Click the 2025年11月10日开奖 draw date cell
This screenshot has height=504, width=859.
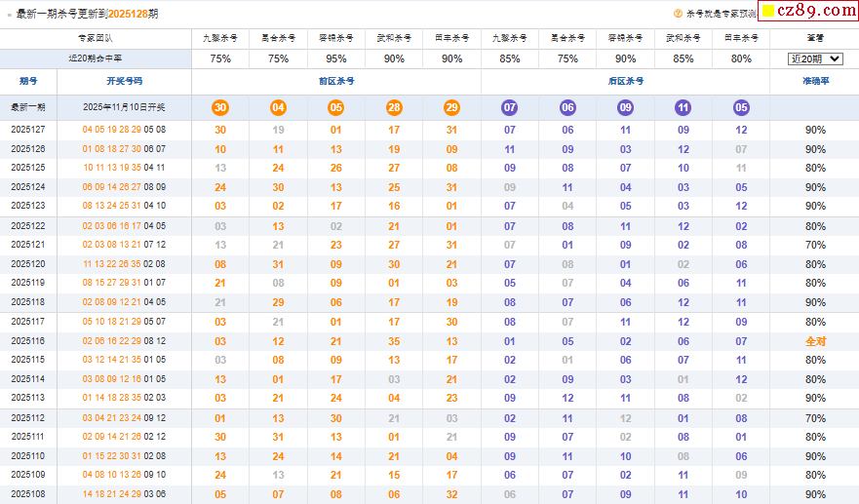pyautogui.click(x=124, y=107)
